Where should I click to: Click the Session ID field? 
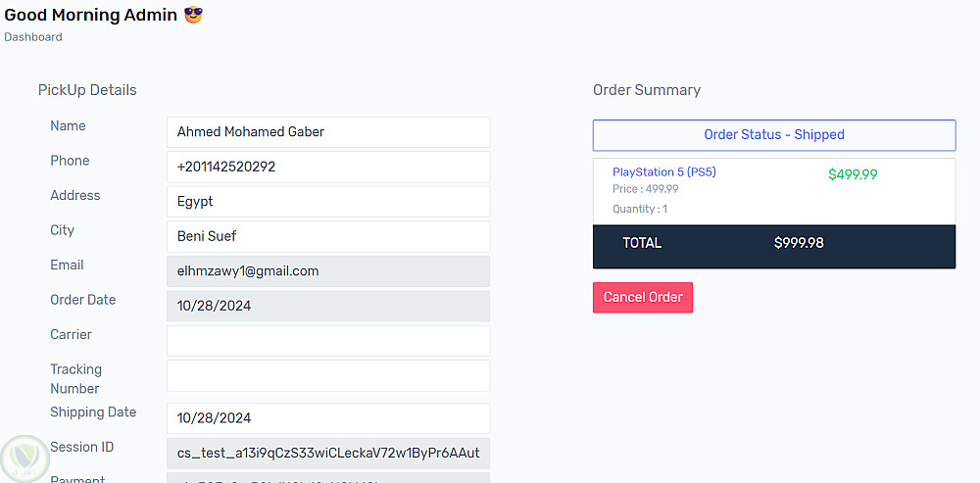(x=327, y=453)
